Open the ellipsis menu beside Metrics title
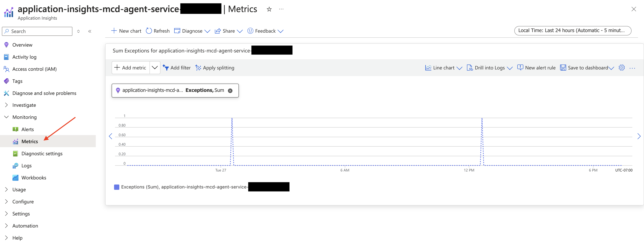The width and height of the screenshot is (644, 243). point(281,9)
